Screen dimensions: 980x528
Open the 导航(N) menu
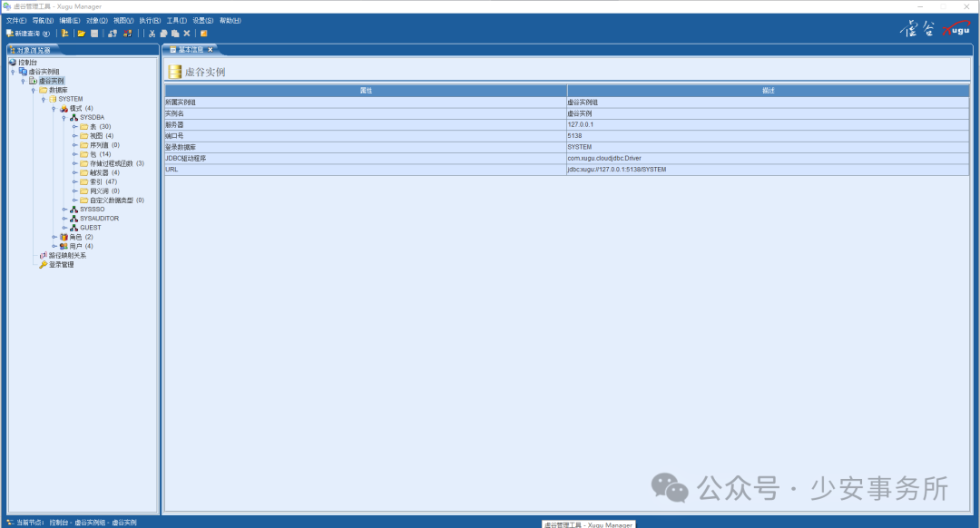point(44,21)
